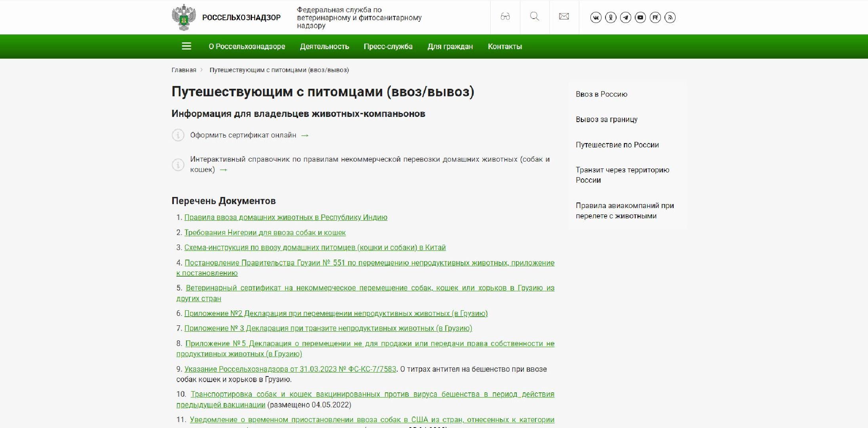Image resolution: width=868 pixels, height=428 pixels.
Task: Open the YouTube channel icon
Action: click(x=640, y=17)
